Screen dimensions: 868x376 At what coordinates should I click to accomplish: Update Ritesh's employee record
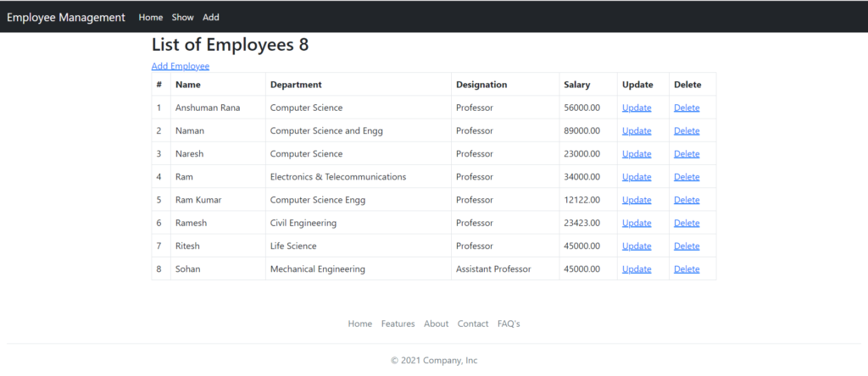pos(637,246)
